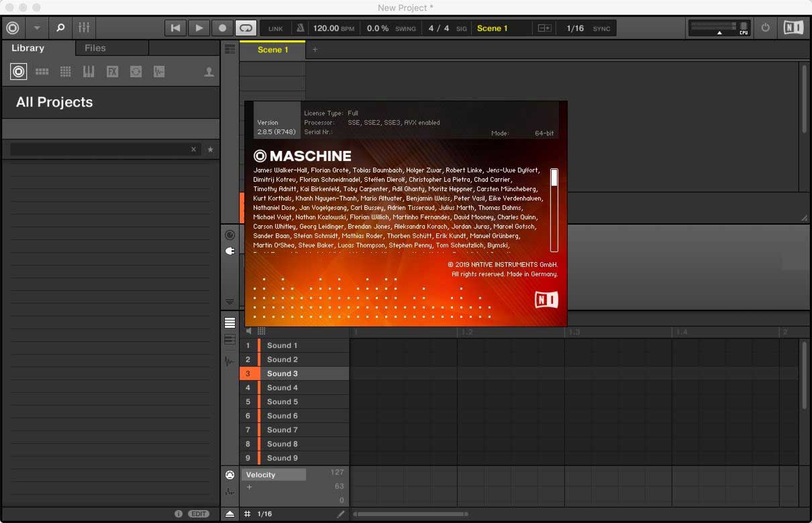Select the One-shots samples icon
The height and width of the screenshot is (523, 812).
click(x=159, y=72)
